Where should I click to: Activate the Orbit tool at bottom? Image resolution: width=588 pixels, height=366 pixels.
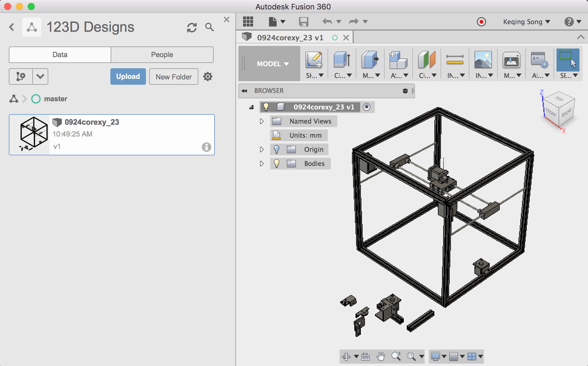pyautogui.click(x=347, y=356)
